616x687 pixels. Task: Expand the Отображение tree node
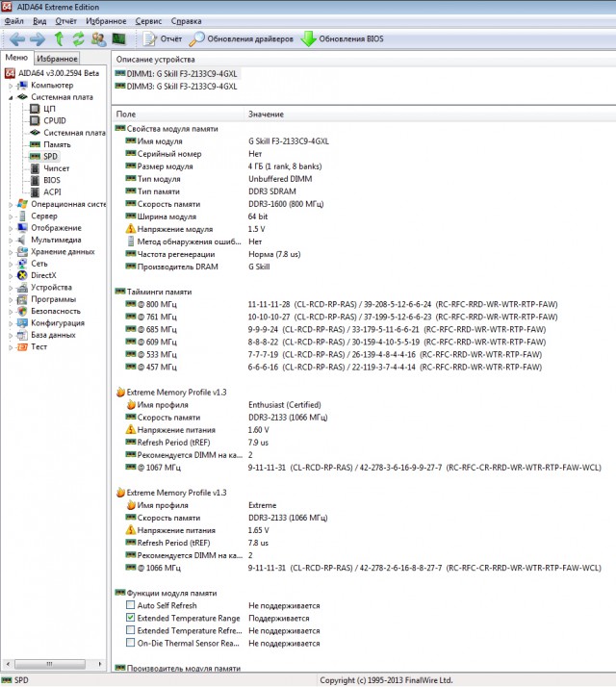(11, 228)
